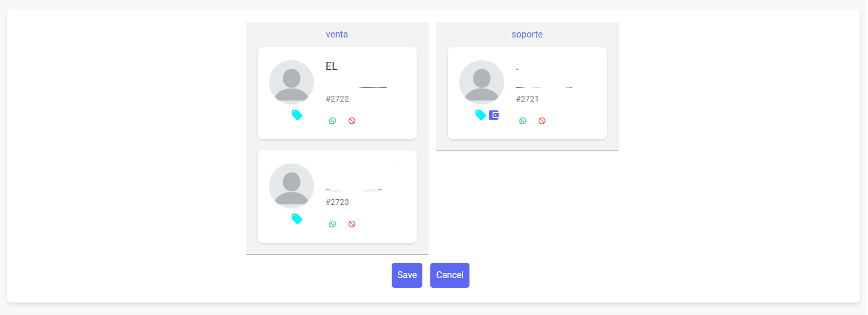Image resolution: width=868 pixels, height=315 pixels.
Task: Click the WhatsApp icon on ticket #2722
Action: [x=333, y=121]
